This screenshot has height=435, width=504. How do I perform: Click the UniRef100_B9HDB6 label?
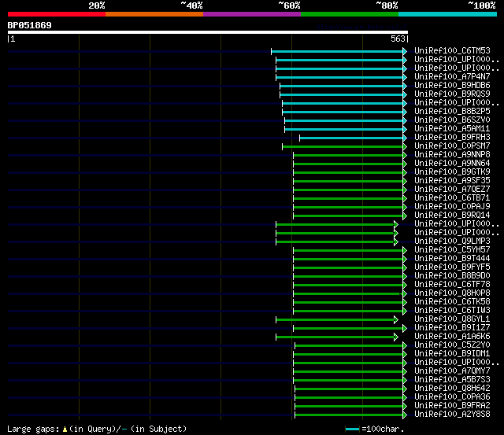452,86
